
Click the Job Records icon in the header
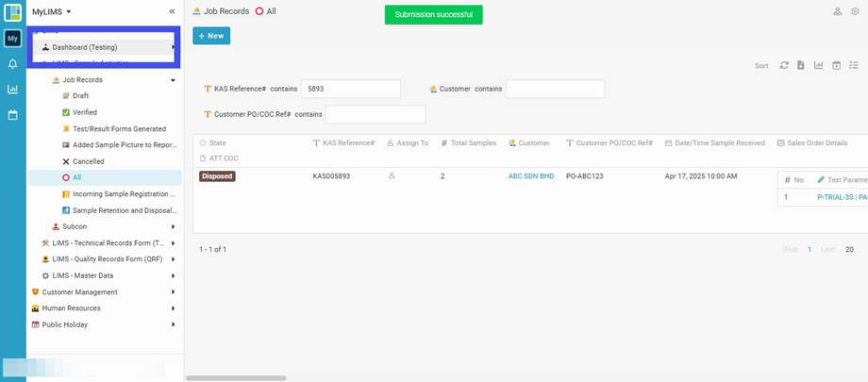196,11
